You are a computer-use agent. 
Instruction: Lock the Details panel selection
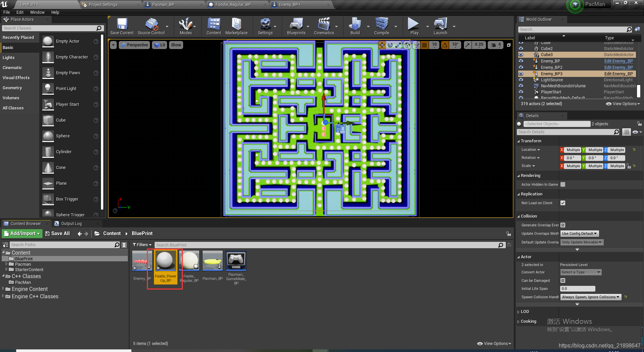pyautogui.click(x=639, y=124)
